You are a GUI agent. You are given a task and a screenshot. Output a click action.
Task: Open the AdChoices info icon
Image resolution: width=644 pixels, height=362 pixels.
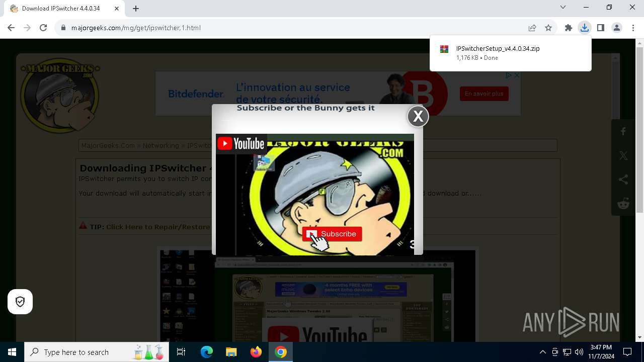coord(509,75)
